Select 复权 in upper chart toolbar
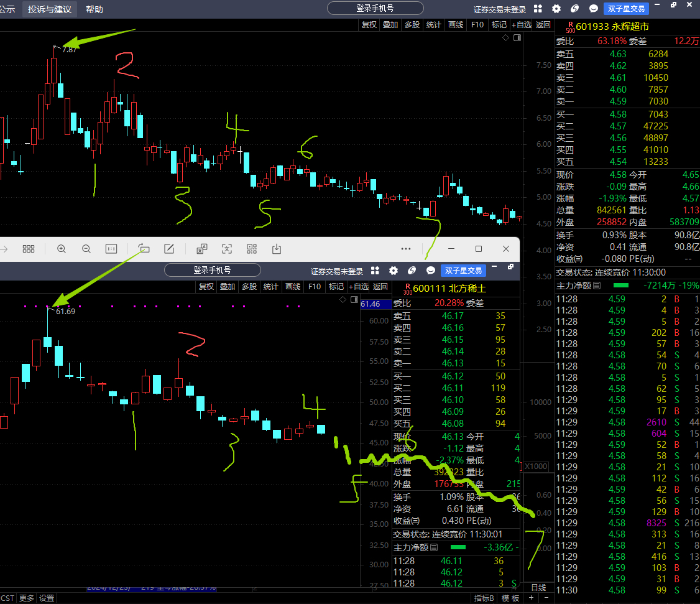 (369, 25)
